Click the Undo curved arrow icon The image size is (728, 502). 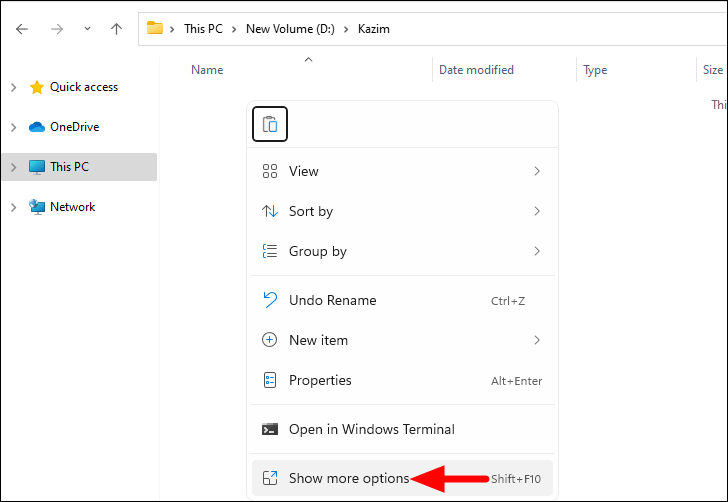coord(270,300)
